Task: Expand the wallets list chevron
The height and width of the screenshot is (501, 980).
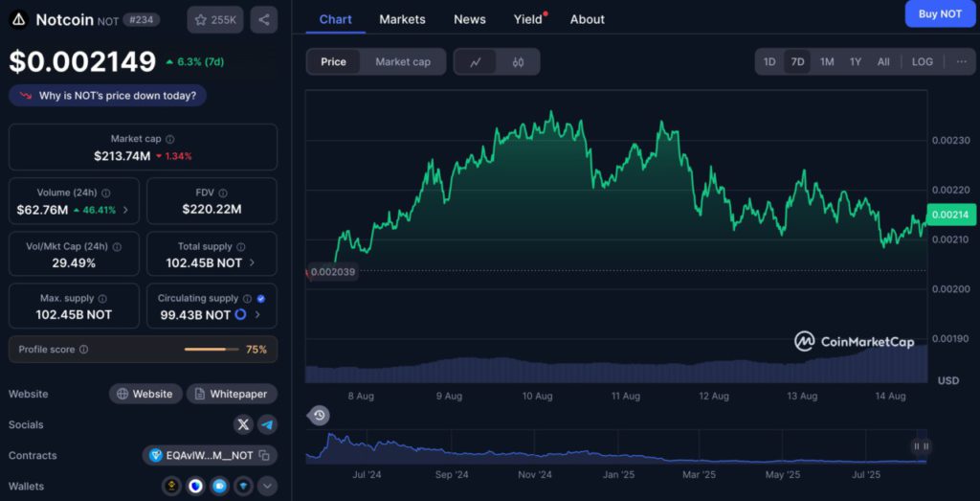Action: coord(268,487)
